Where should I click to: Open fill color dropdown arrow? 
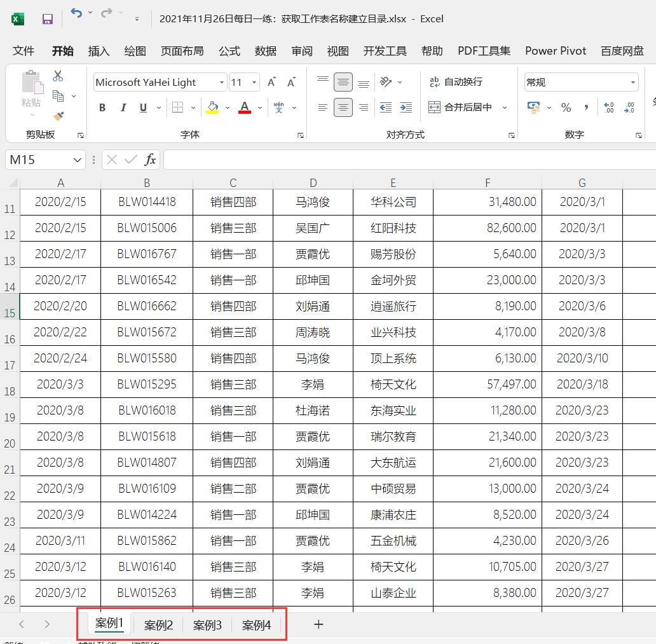pyautogui.click(x=228, y=107)
